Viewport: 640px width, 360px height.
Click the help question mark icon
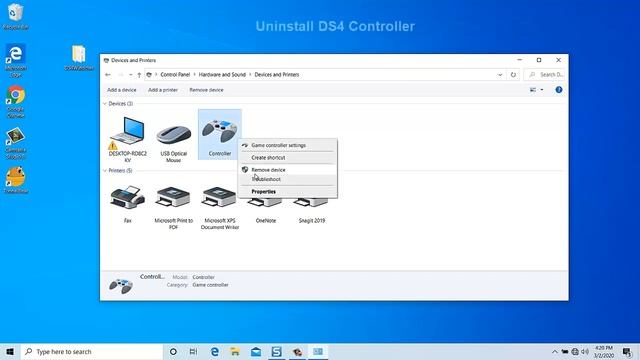coord(559,90)
